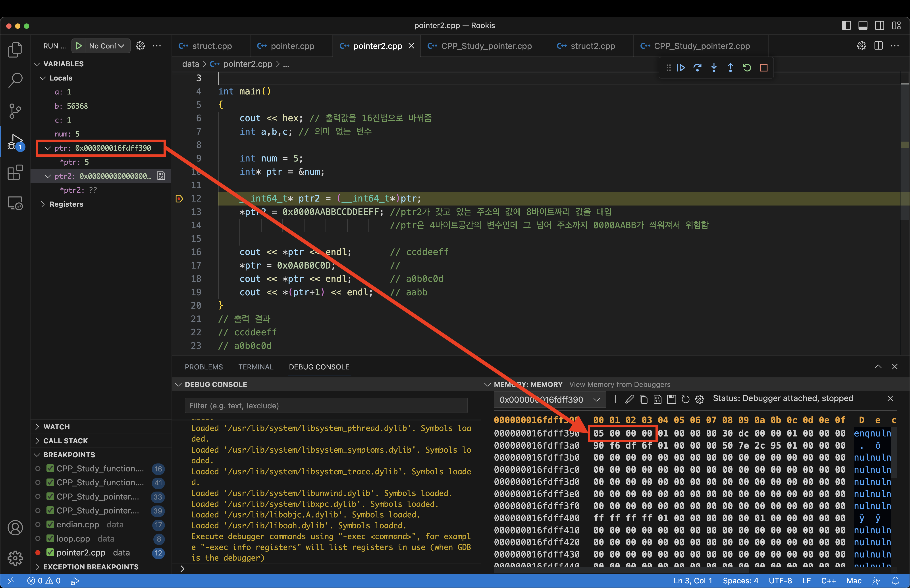Split the editor to the right
The height and width of the screenshot is (588, 910).
point(878,46)
